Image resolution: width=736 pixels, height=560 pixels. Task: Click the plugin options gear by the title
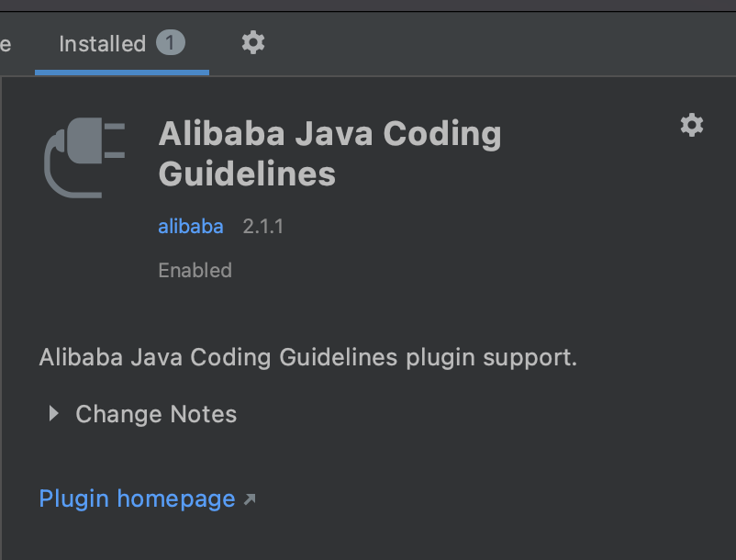(x=691, y=125)
